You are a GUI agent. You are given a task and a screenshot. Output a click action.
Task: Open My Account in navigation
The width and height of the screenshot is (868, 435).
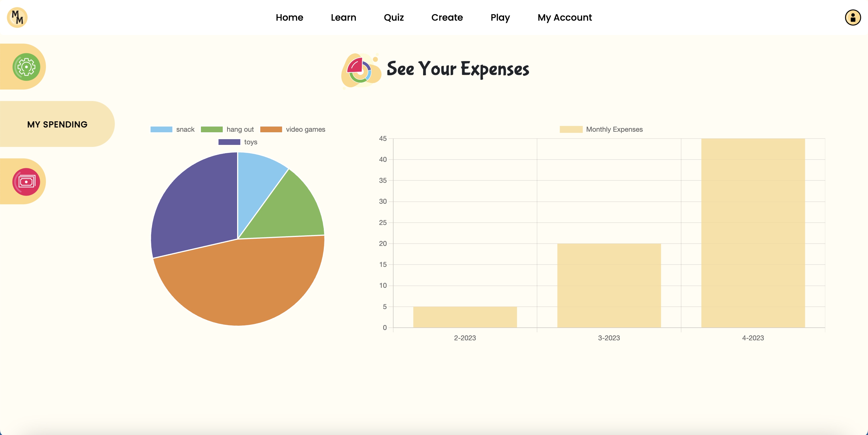564,18
